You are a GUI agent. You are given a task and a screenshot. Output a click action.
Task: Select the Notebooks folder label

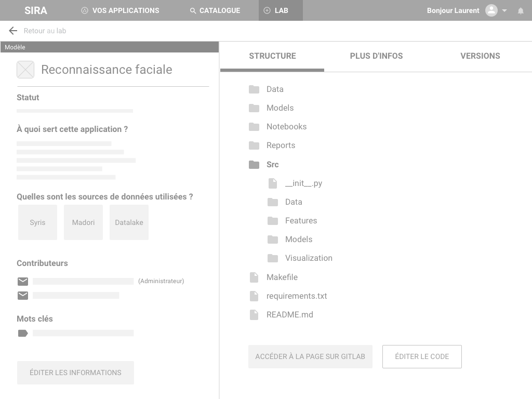pos(286,127)
